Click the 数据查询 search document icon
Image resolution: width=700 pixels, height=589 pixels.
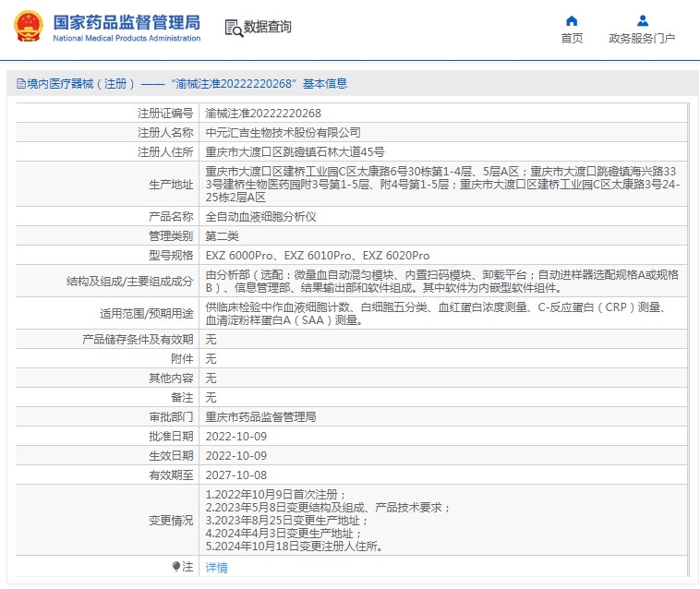coord(234,28)
